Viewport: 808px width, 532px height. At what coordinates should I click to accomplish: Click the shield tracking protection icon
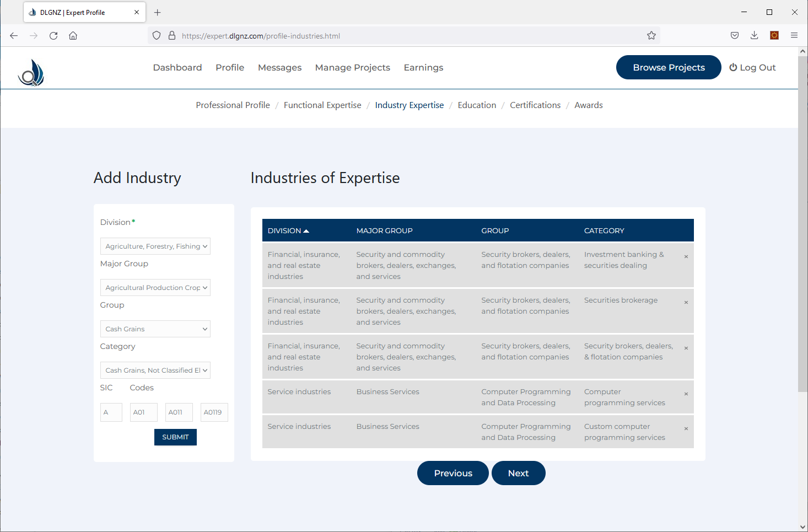tap(157, 36)
